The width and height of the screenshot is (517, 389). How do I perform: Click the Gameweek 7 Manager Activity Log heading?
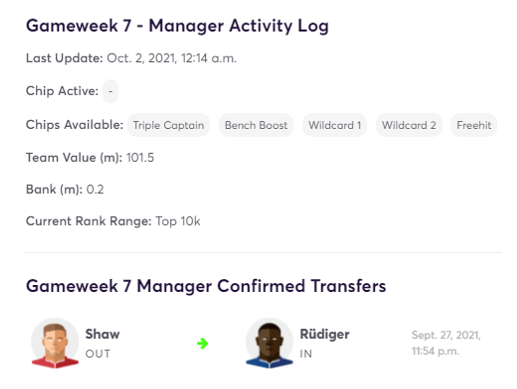pyautogui.click(x=177, y=26)
